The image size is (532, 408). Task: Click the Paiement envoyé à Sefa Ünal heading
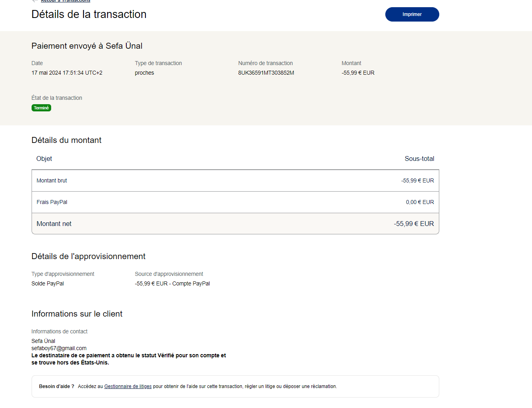(87, 46)
